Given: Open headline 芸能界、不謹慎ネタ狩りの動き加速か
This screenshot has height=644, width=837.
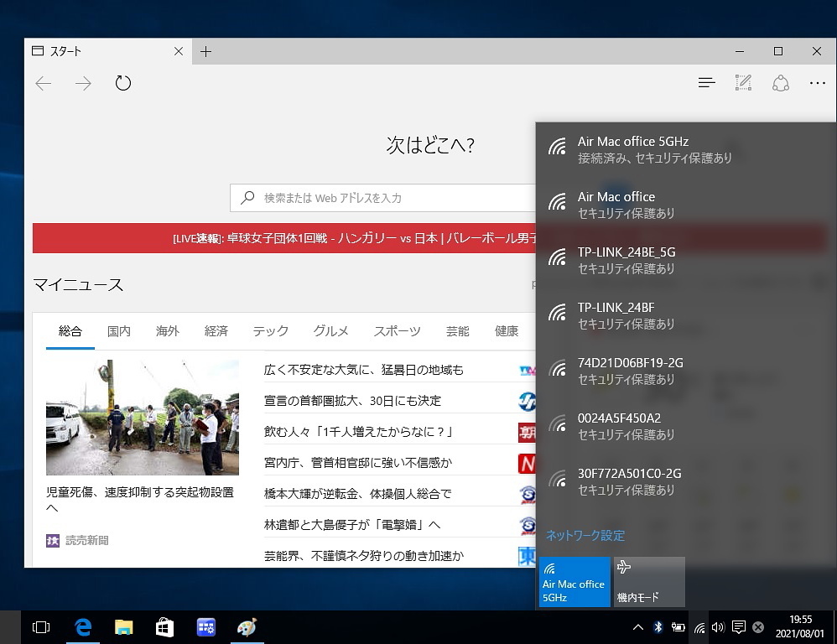Looking at the screenshot, I should [x=364, y=555].
